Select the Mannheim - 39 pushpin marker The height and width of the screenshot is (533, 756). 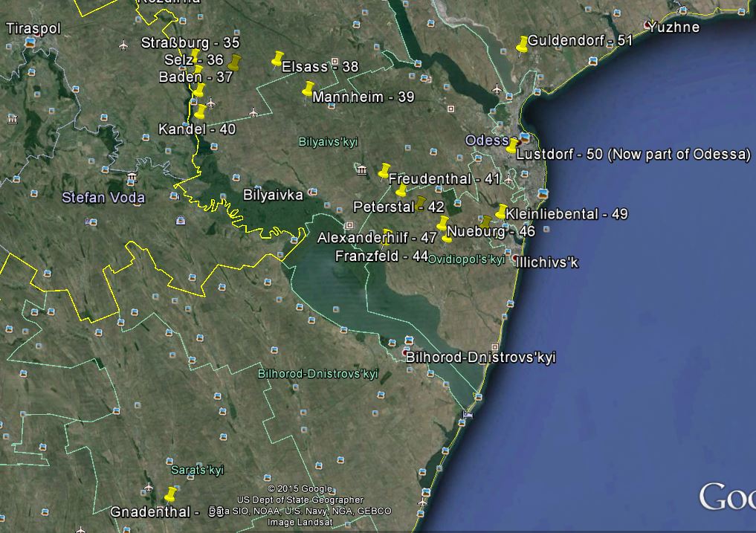pos(308,88)
